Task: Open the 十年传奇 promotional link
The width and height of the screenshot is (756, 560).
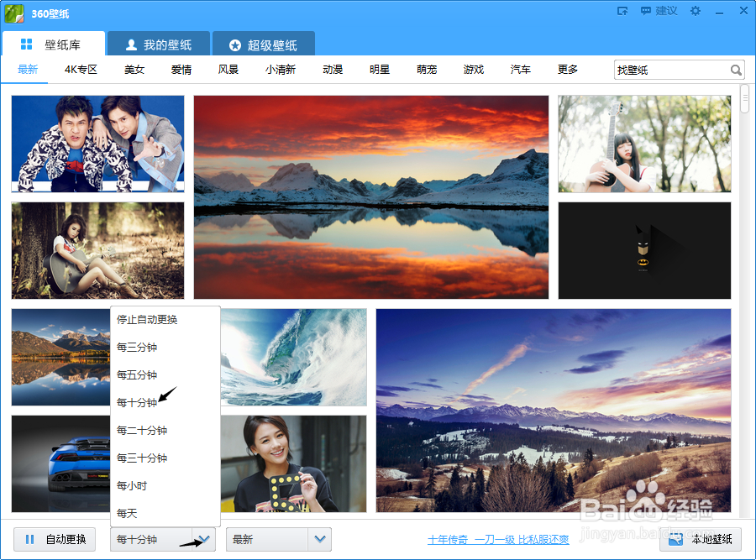Action: tap(498, 540)
